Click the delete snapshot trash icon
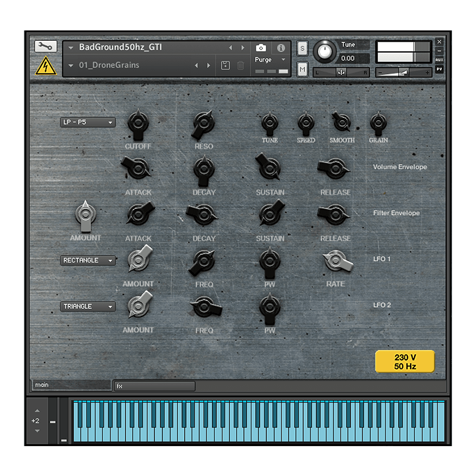The image size is (476, 476). [241, 66]
